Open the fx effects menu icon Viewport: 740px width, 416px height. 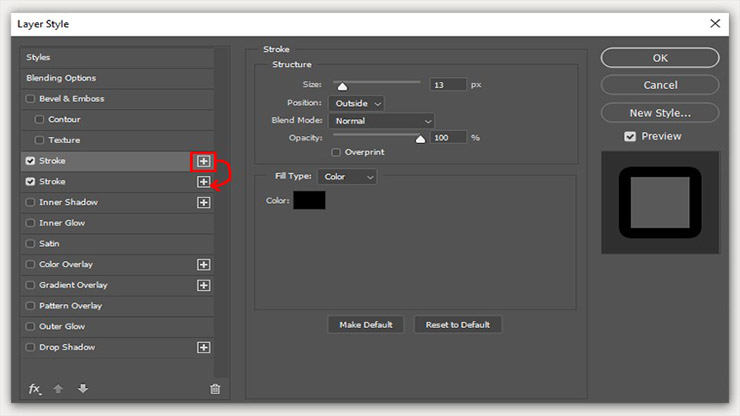pos(34,389)
